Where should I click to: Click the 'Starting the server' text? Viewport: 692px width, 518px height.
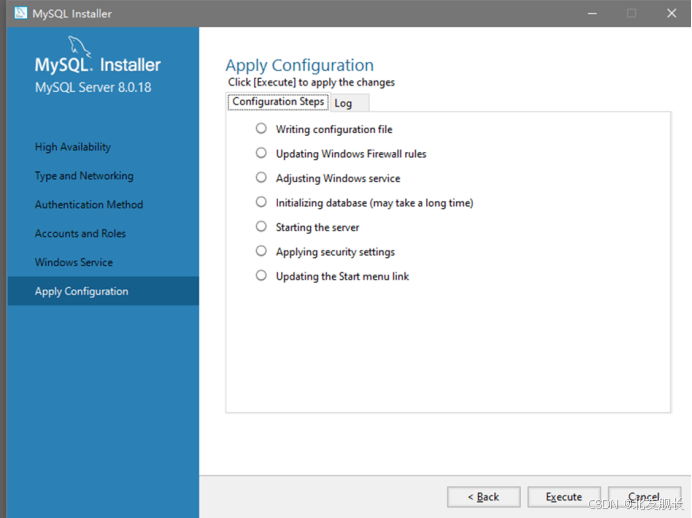pos(317,227)
